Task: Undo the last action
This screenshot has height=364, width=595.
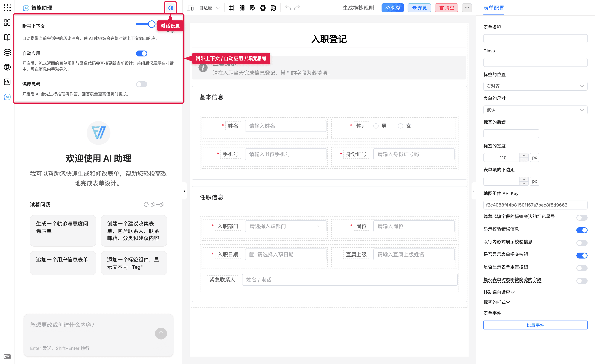Action: click(288, 8)
